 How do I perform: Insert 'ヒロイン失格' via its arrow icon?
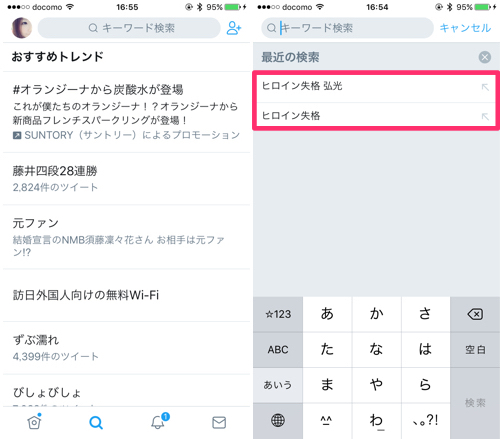point(485,116)
